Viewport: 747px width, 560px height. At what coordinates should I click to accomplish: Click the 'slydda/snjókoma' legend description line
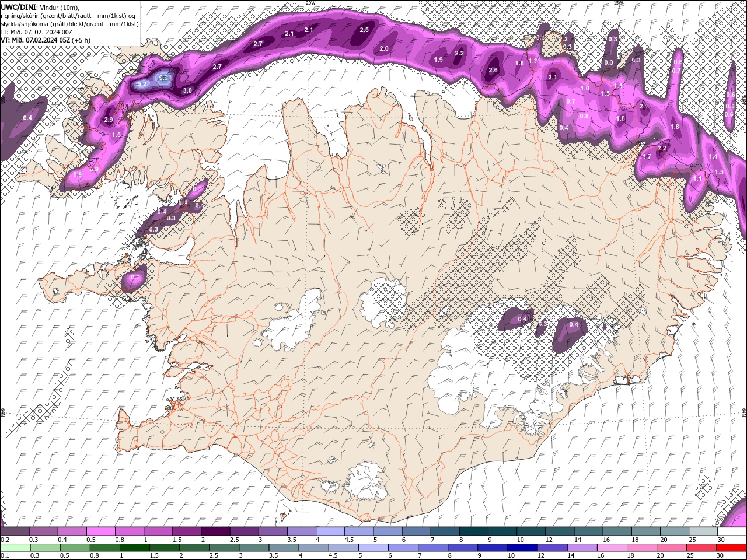pyautogui.click(x=70, y=24)
